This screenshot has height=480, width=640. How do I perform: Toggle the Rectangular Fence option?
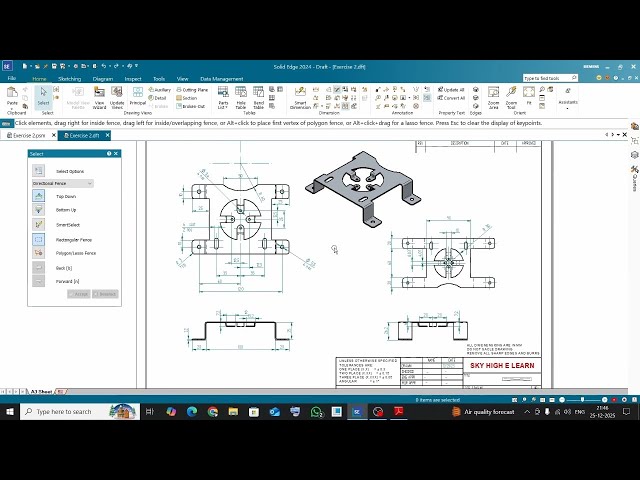38,240
